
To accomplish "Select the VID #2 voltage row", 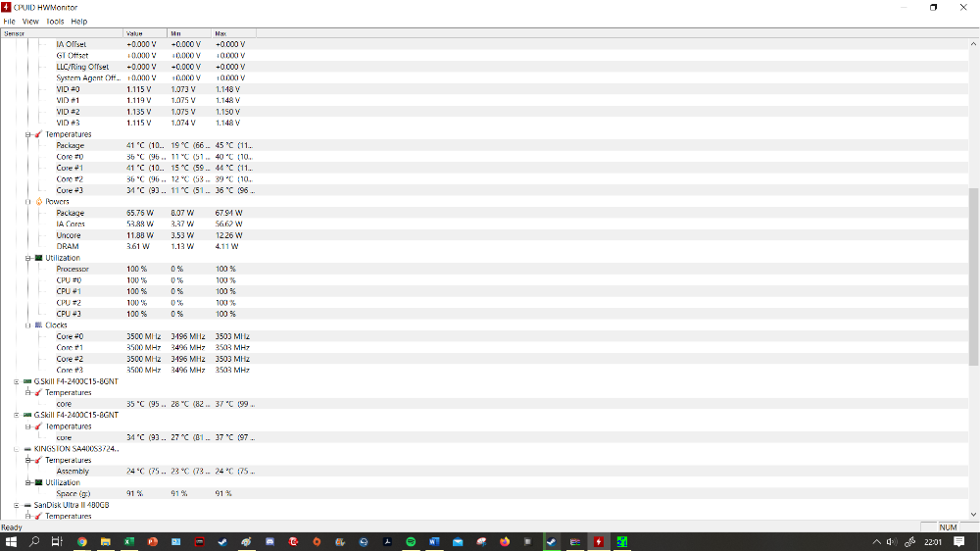I will [x=484, y=112].
